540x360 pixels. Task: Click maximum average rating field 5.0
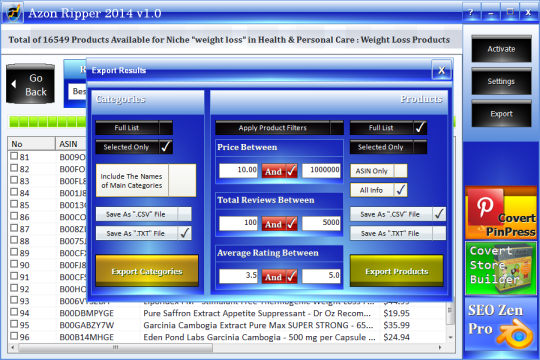click(321, 276)
